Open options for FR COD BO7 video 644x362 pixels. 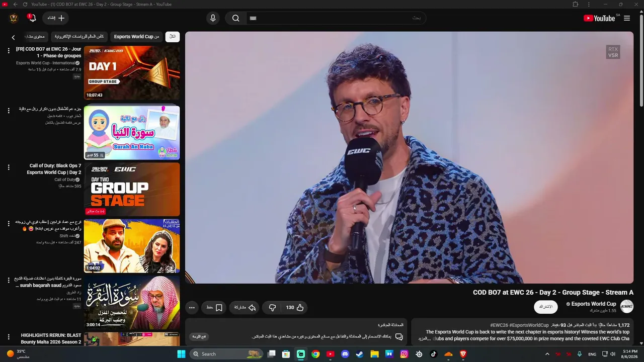9,51
